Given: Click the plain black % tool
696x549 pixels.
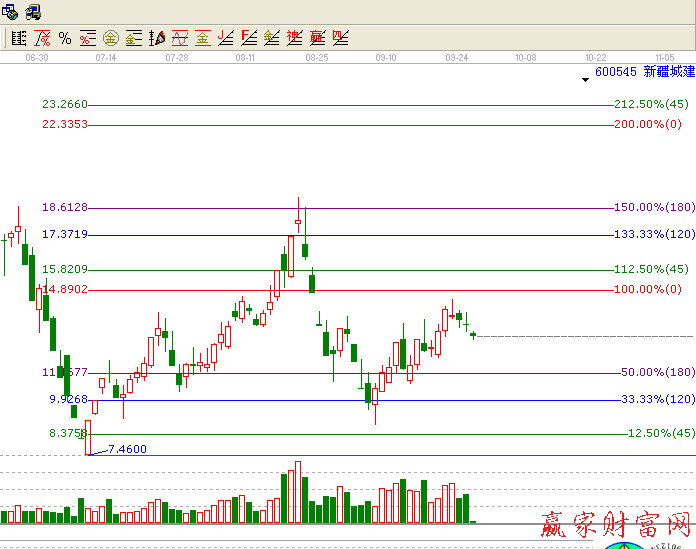Looking at the screenshot, I should tap(65, 39).
